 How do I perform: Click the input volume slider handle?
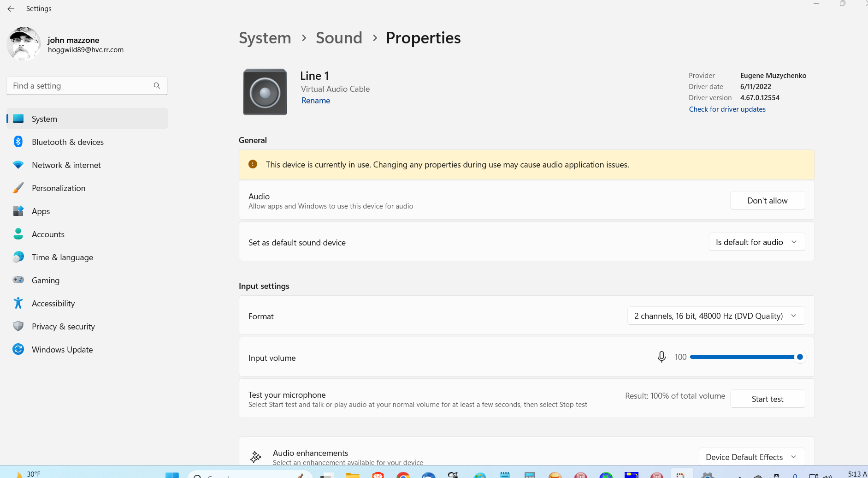800,357
